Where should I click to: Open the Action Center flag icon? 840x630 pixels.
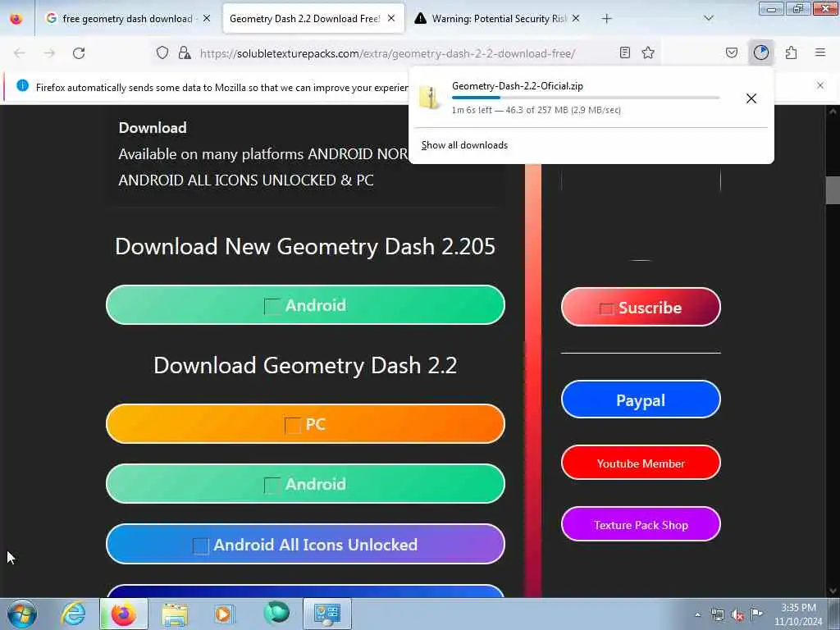pyautogui.click(x=756, y=614)
